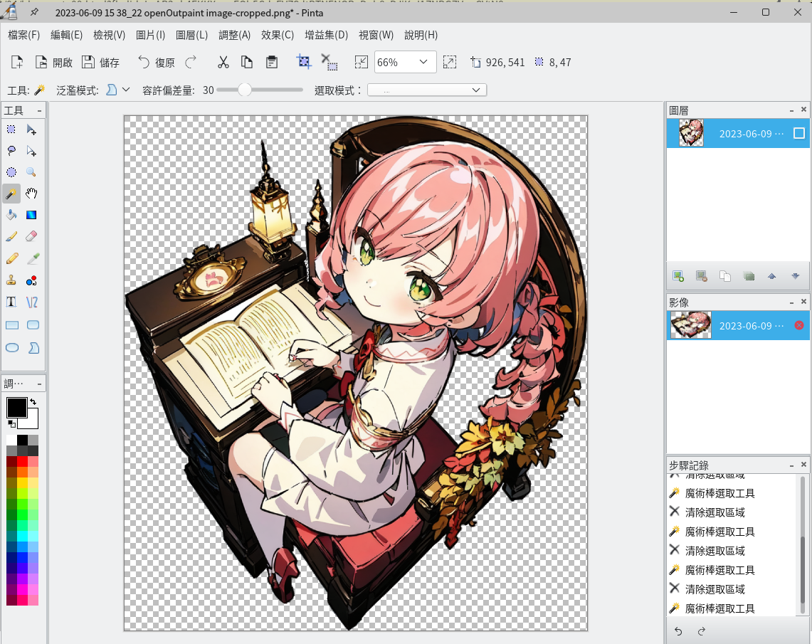The image size is (812, 644).
Task: Undo step in 步驟記錄 panel footer
Action: click(678, 631)
